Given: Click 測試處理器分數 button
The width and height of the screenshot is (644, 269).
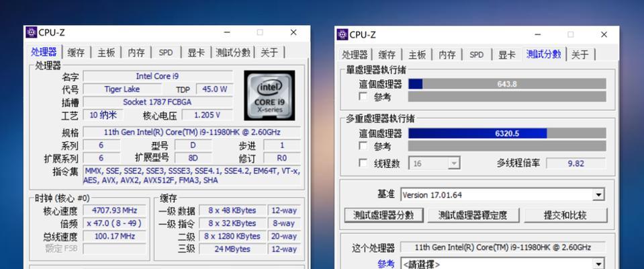Looking at the screenshot, I should pyautogui.click(x=383, y=215).
